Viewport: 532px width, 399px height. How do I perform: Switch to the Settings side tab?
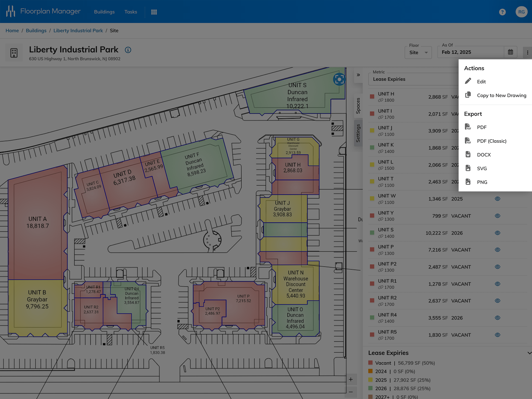coord(358,133)
